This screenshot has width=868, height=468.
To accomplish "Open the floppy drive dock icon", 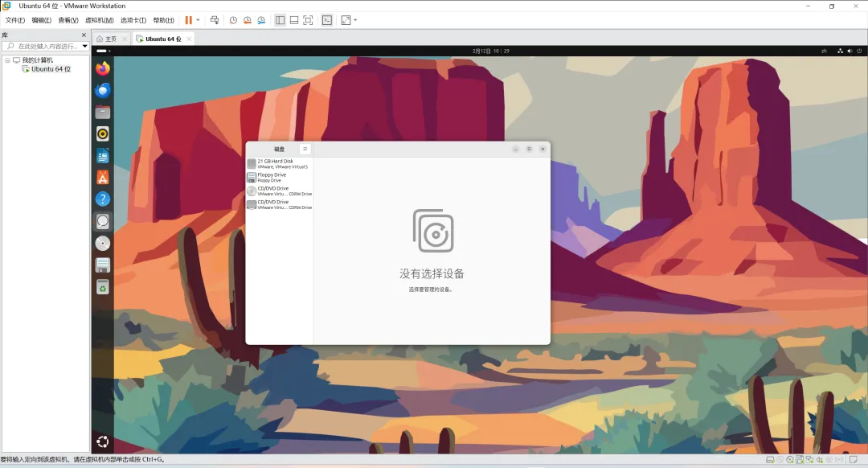I will coord(102,265).
